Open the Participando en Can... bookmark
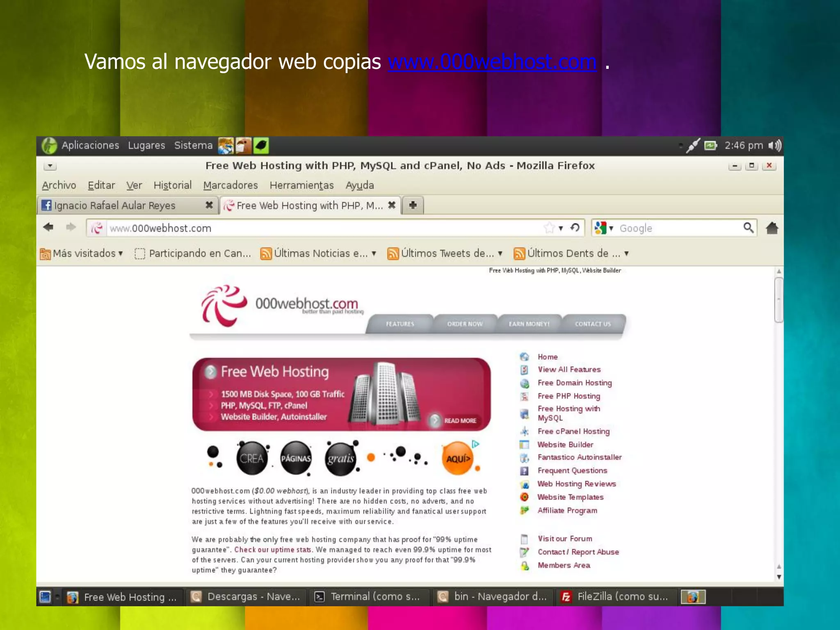Image resolution: width=840 pixels, height=630 pixels. 193,253
